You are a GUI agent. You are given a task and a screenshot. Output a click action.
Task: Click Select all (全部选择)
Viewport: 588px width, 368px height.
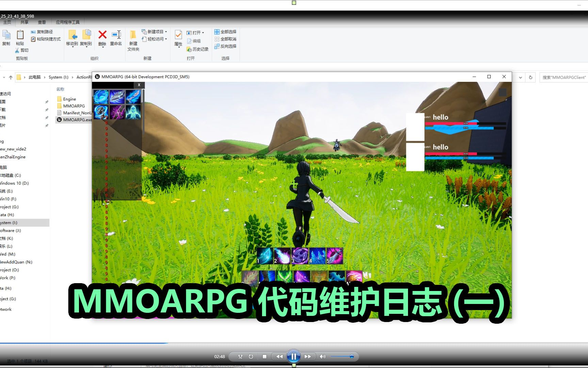click(x=225, y=32)
